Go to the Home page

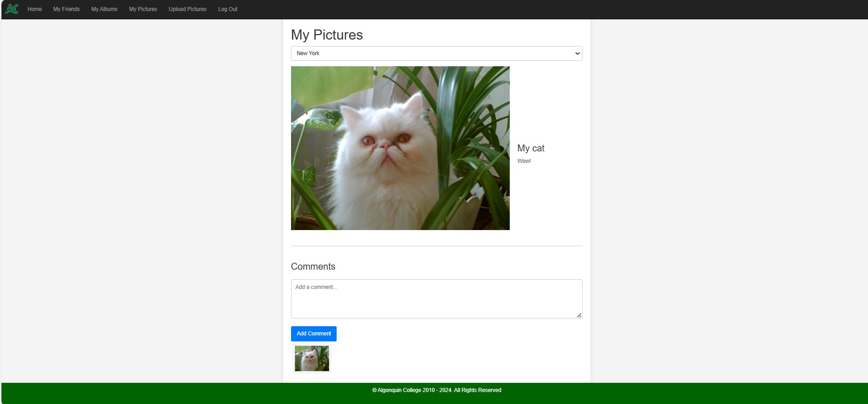35,9
